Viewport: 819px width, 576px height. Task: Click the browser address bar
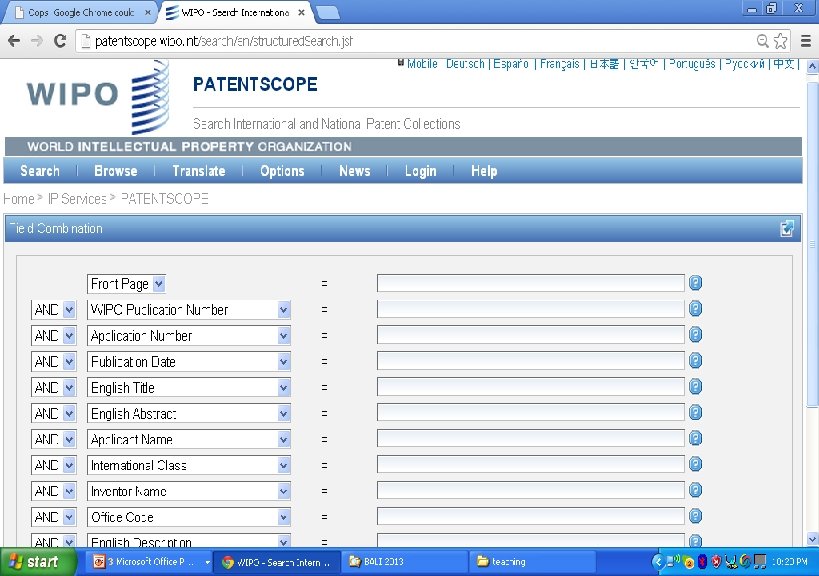[418, 41]
